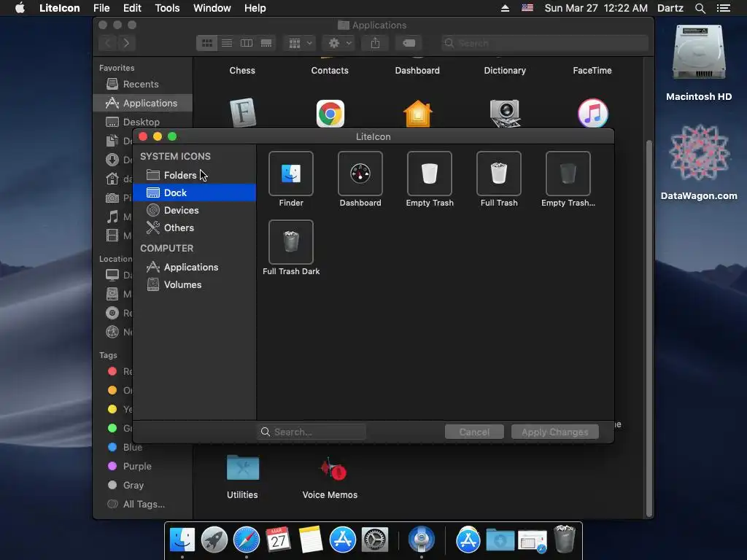Open System Preferences from the Dock
The image size is (747, 560).
coord(375,540)
